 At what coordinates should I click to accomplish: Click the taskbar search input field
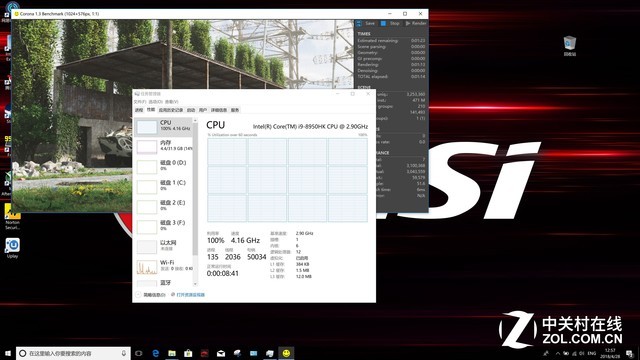(x=73, y=353)
